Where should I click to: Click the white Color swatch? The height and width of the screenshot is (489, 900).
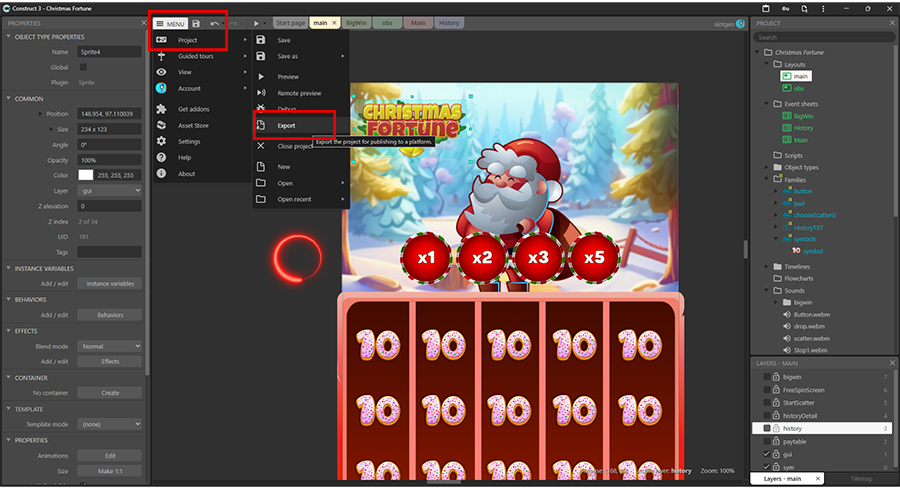click(85, 175)
